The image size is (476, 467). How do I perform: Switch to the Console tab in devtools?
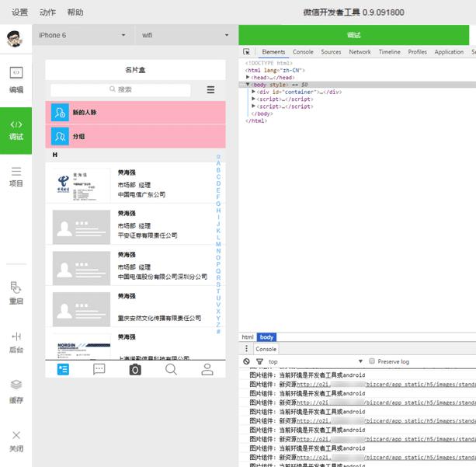pyautogui.click(x=303, y=52)
